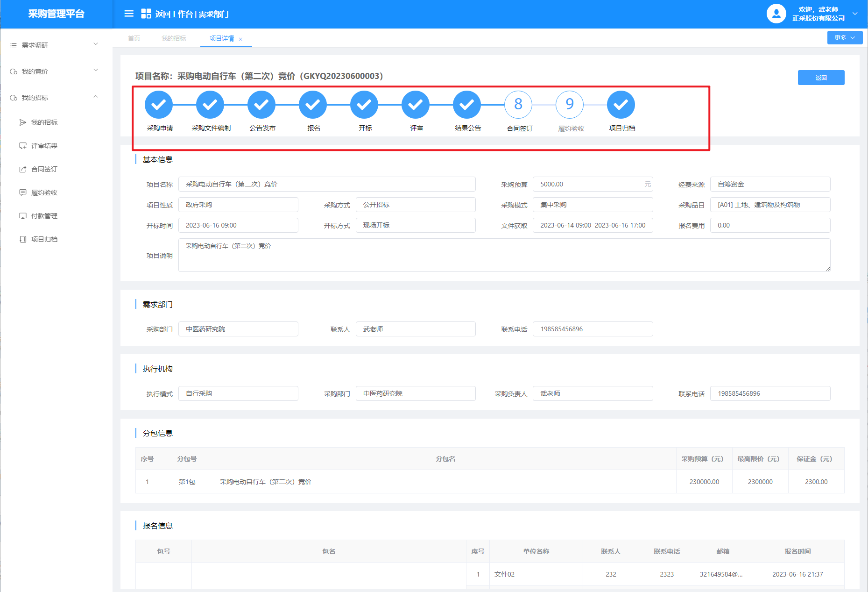Click the 结果公告 step checkmark
This screenshot has width=868, height=592.
click(x=467, y=105)
